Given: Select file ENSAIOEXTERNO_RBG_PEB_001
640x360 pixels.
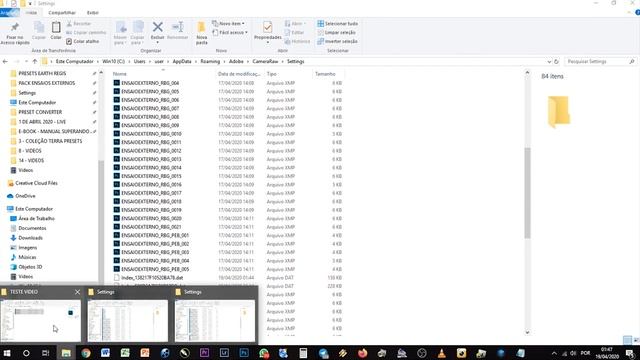Looking at the screenshot, I should 155,236.
